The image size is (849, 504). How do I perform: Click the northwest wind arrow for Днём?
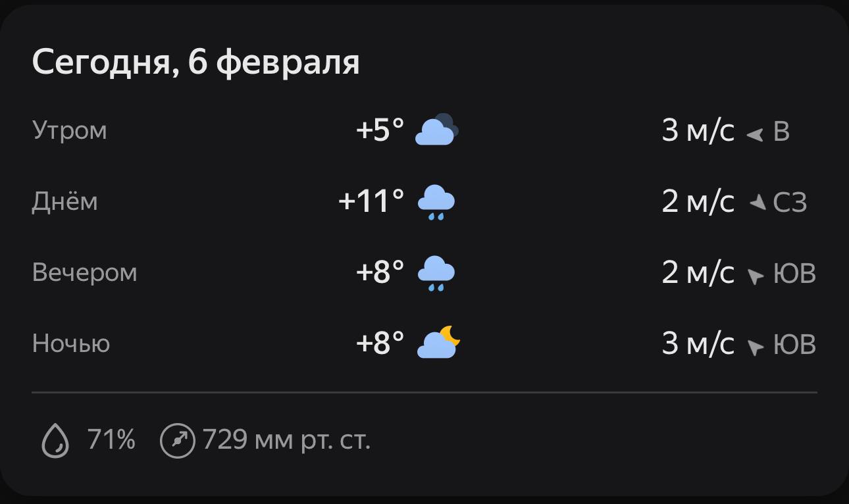coord(758,203)
